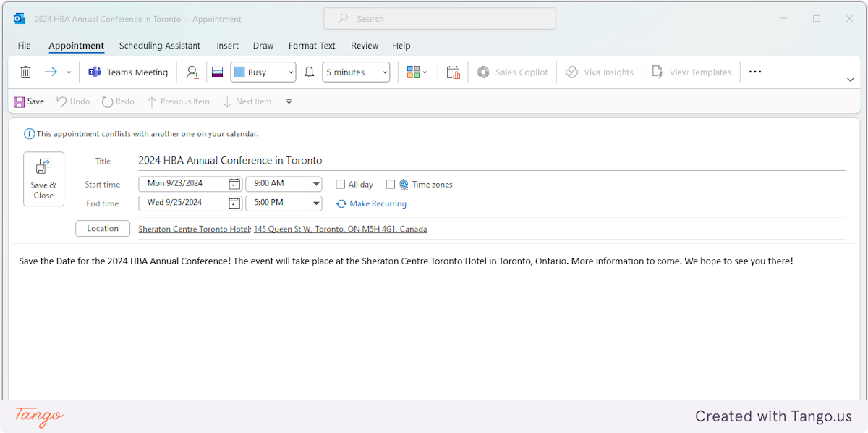
Task: Customize the Quick Access Toolbar dropdown
Action: 289,102
